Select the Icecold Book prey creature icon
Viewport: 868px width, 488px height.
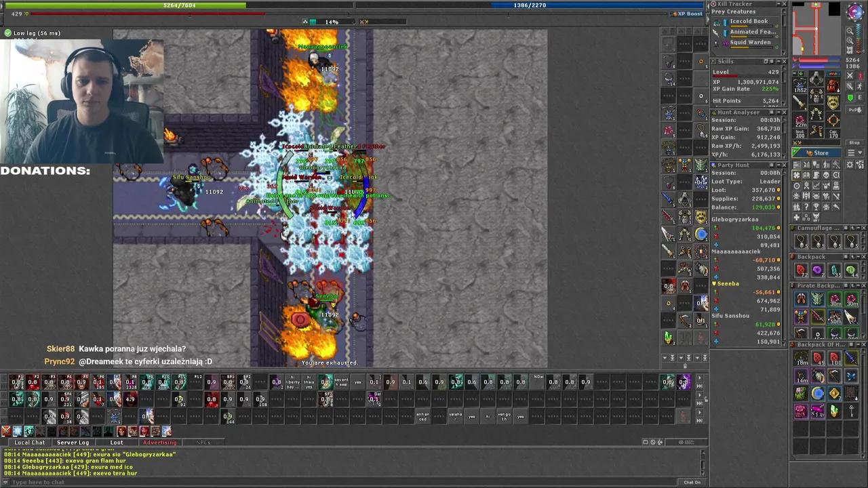pos(717,21)
